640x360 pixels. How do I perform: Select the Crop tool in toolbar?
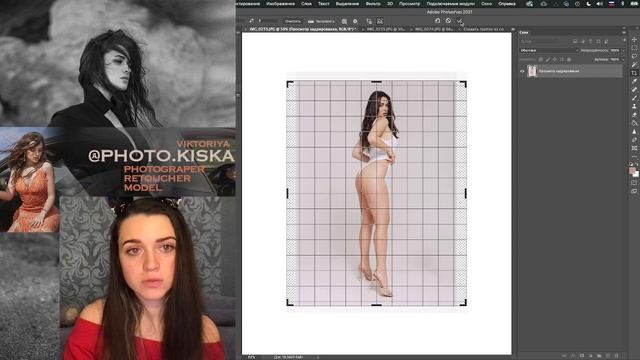(634, 73)
